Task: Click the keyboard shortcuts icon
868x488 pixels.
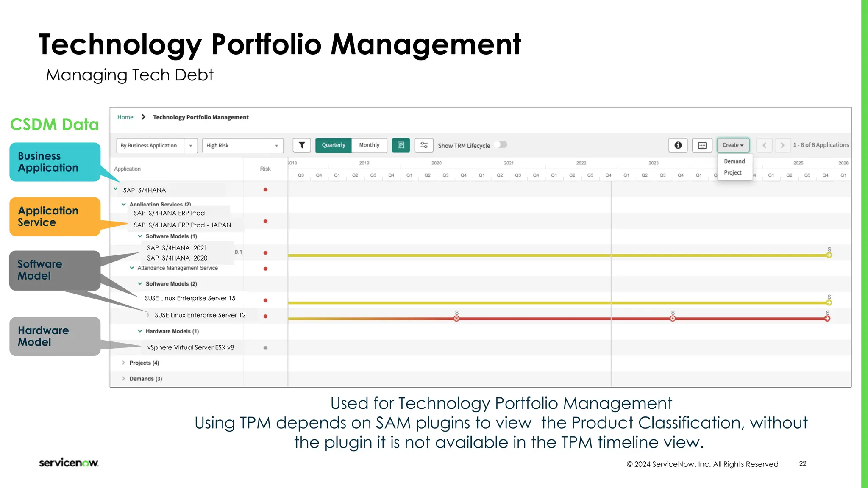Action: pos(702,145)
